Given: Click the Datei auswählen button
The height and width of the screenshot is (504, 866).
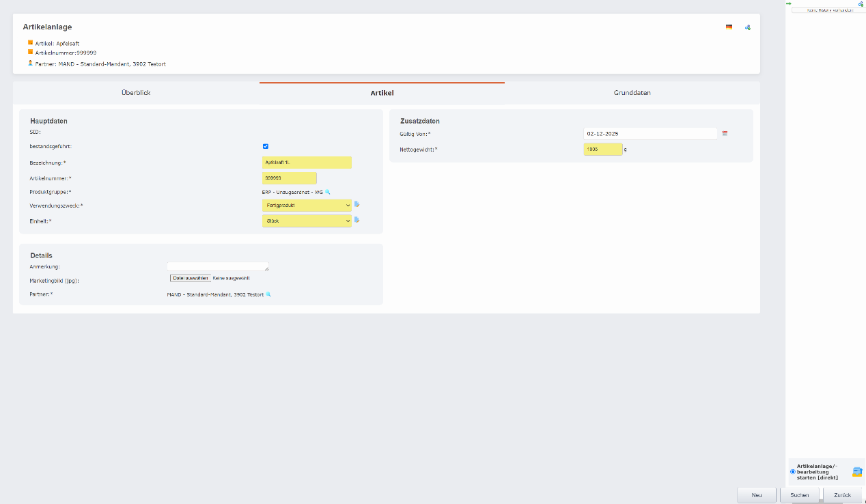Looking at the screenshot, I should coord(191,278).
